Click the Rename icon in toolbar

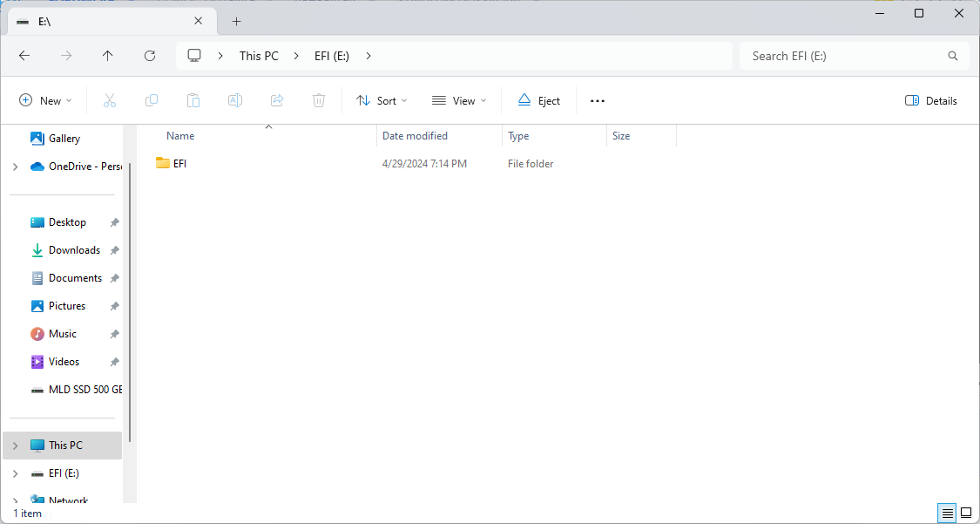[x=235, y=101]
